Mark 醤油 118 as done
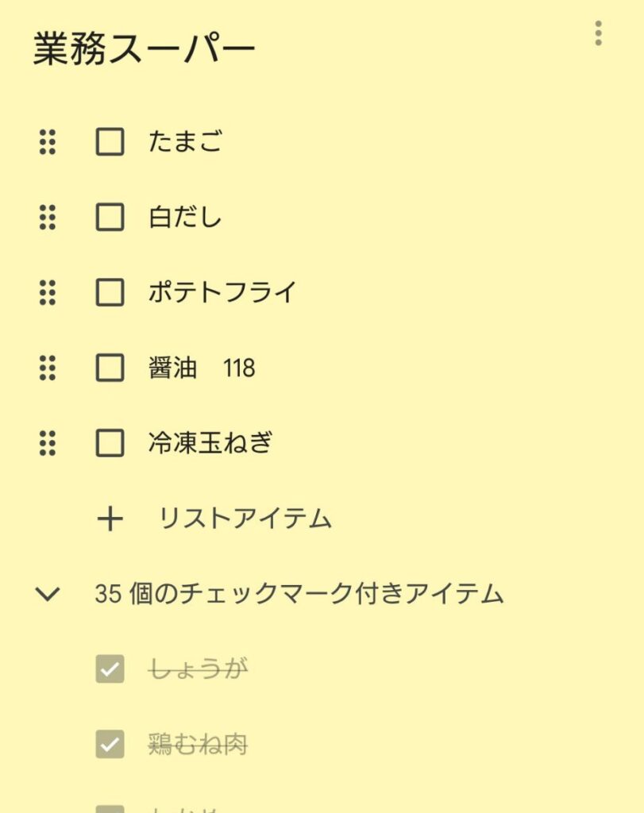Viewport: 644px width, 813px height. coord(110,368)
